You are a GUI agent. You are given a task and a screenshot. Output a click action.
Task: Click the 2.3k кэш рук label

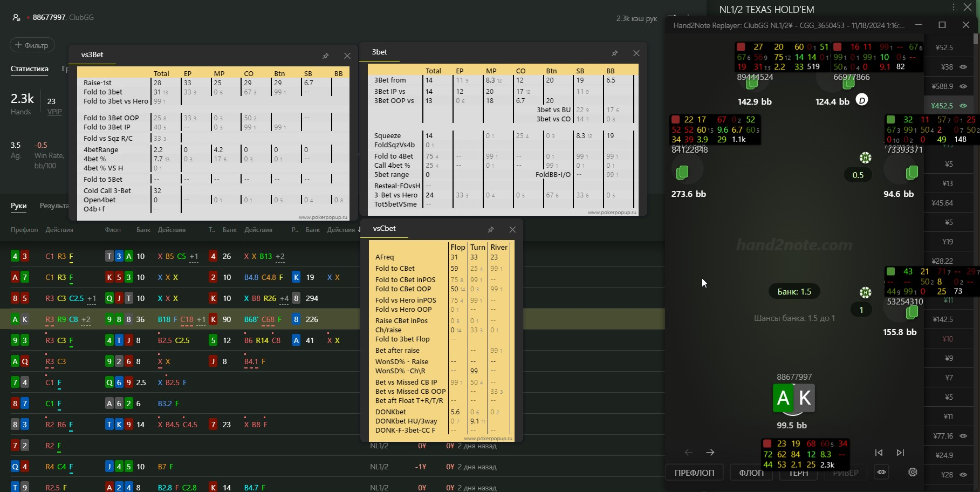(x=636, y=18)
